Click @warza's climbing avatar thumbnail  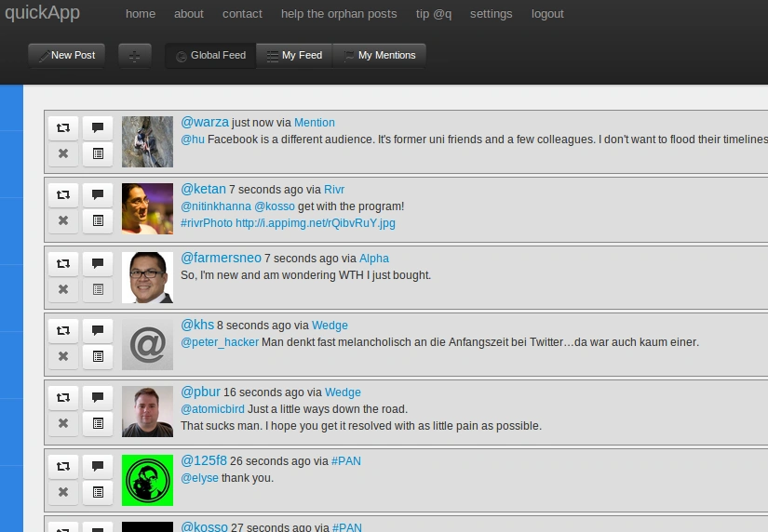147,142
